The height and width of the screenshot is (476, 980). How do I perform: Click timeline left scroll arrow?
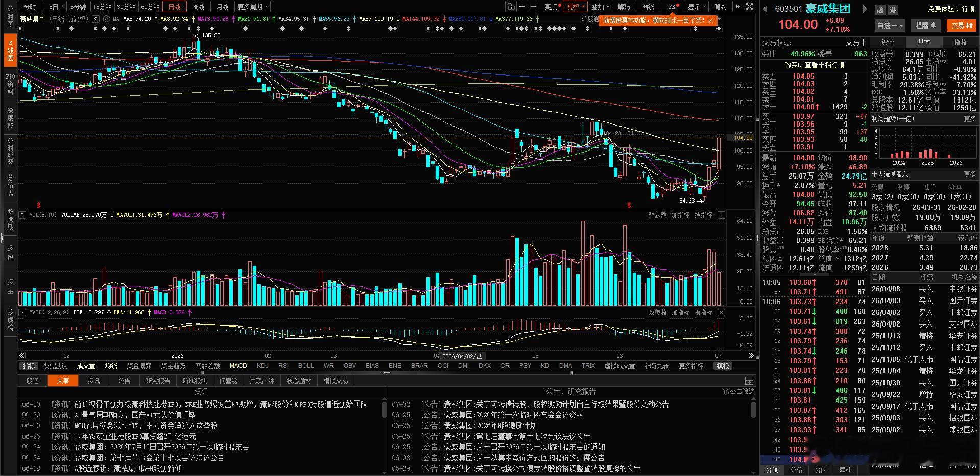click(21, 356)
